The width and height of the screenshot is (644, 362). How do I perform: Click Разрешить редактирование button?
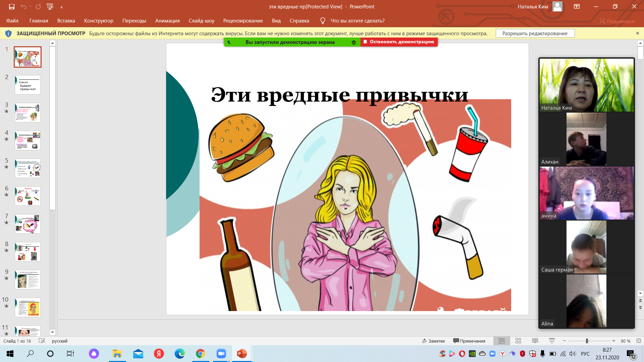[x=535, y=34]
